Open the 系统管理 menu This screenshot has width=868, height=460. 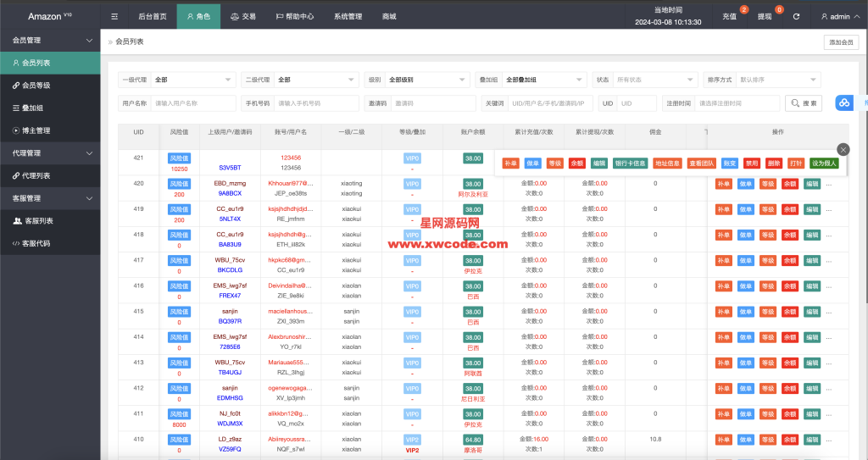348,16
